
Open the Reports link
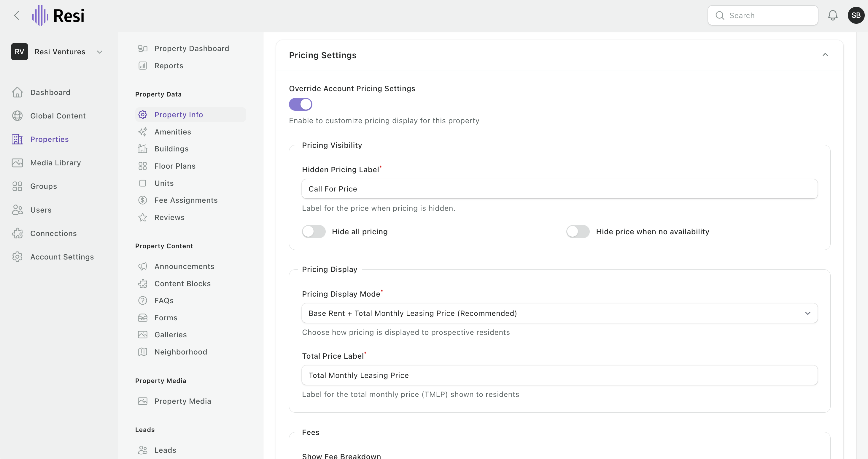coord(169,66)
